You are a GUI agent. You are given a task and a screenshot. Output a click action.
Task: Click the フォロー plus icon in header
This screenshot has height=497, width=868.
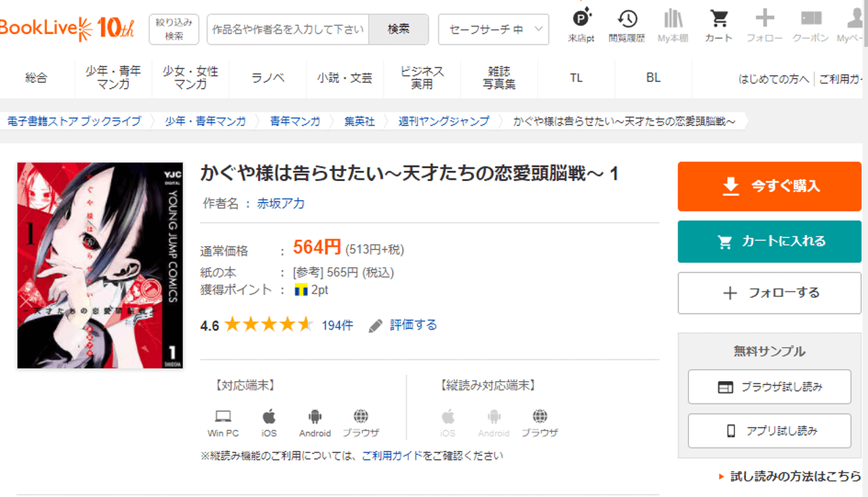[764, 18]
